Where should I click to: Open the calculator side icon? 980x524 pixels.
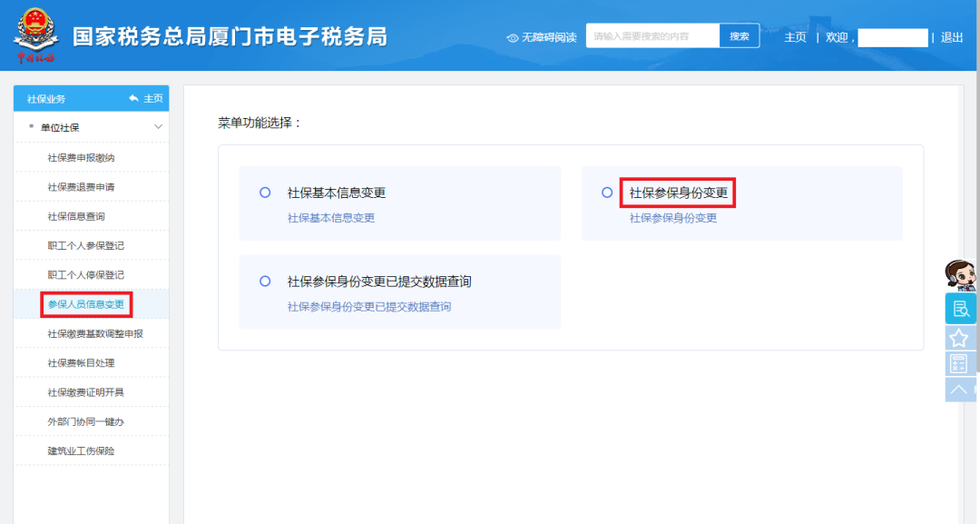(x=959, y=364)
